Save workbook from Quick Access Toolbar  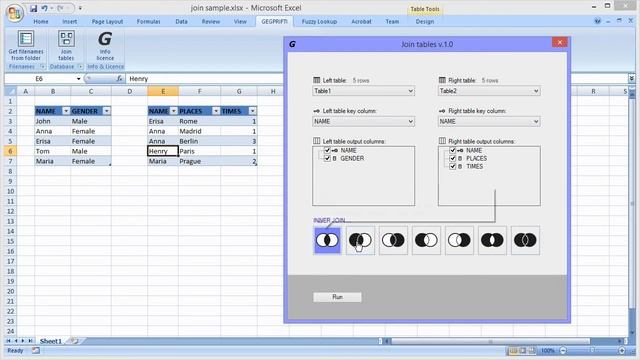click(33, 8)
